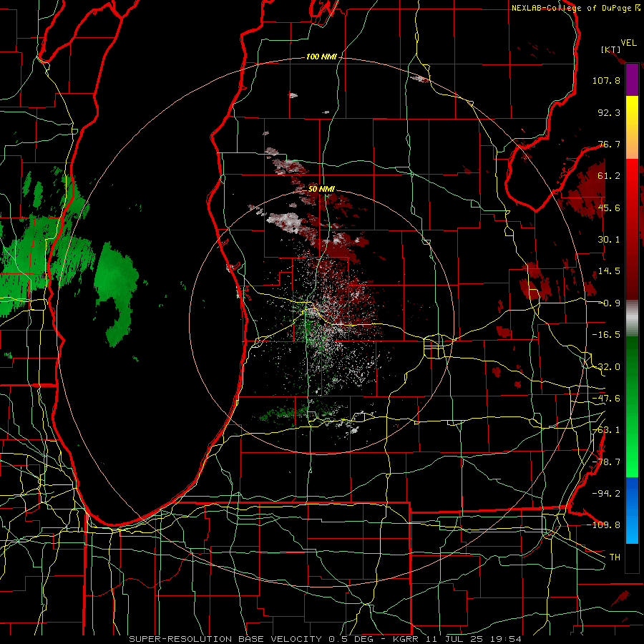This screenshot has width=644, height=644.
Task: Click the 107.8 velocity scale value
Action: 606,80
